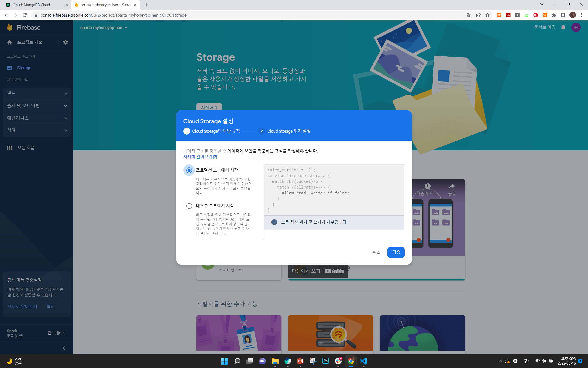Expand the 참여 category
Viewport: 588px width, 368px height.
37,130
